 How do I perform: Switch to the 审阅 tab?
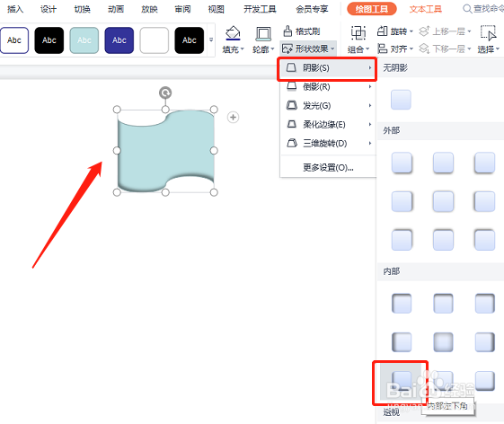(182, 9)
